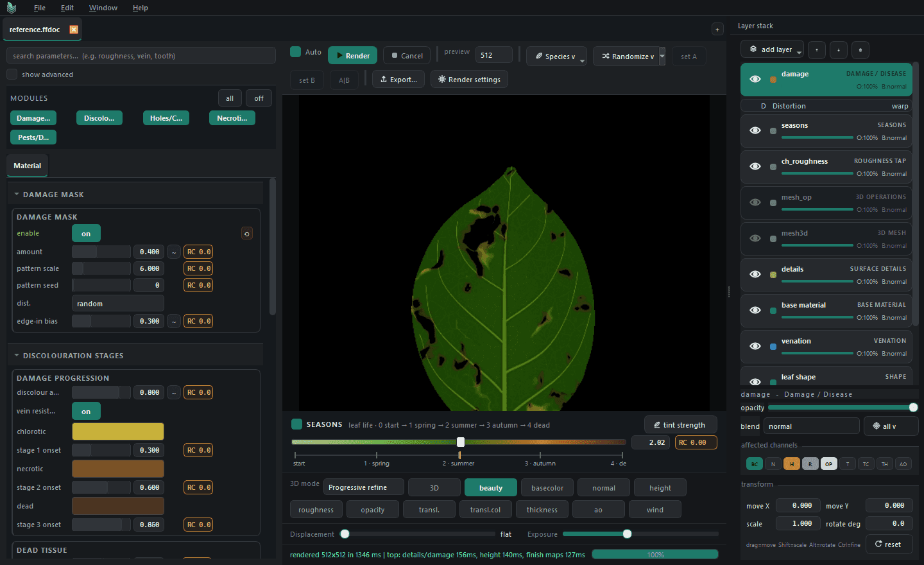Screen dimensions: 924x565
Task: Start rendering with the Render button
Action: coord(352,56)
